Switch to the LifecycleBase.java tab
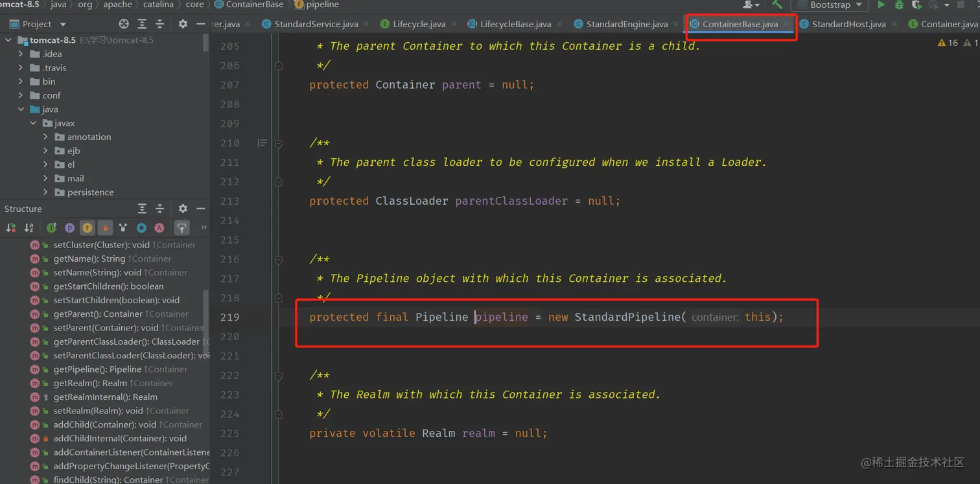 click(x=516, y=24)
